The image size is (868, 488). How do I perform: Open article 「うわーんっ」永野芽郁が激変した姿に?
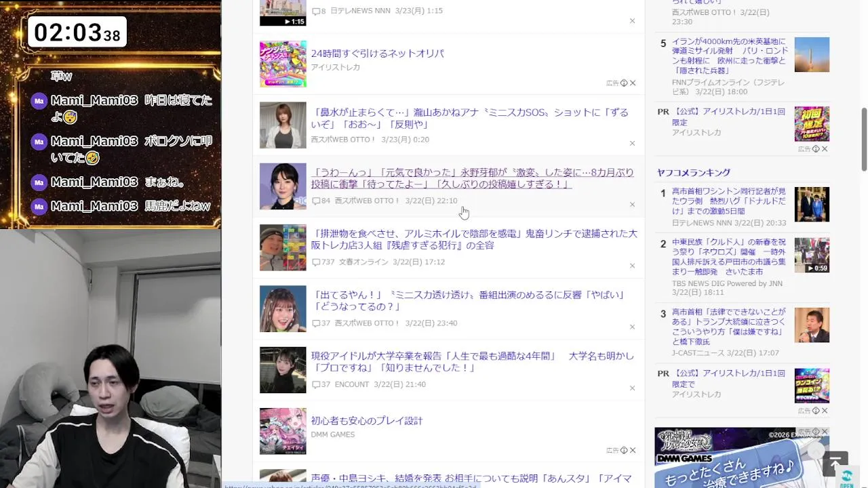click(472, 178)
